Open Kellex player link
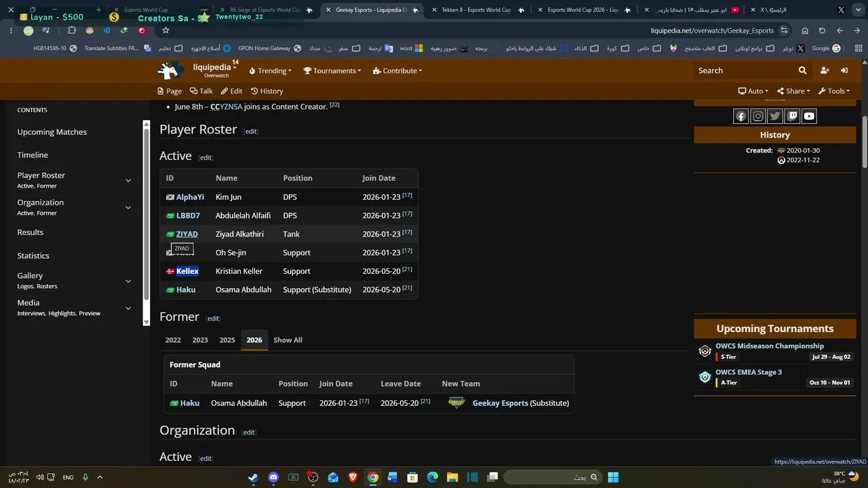 click(187, 271)
